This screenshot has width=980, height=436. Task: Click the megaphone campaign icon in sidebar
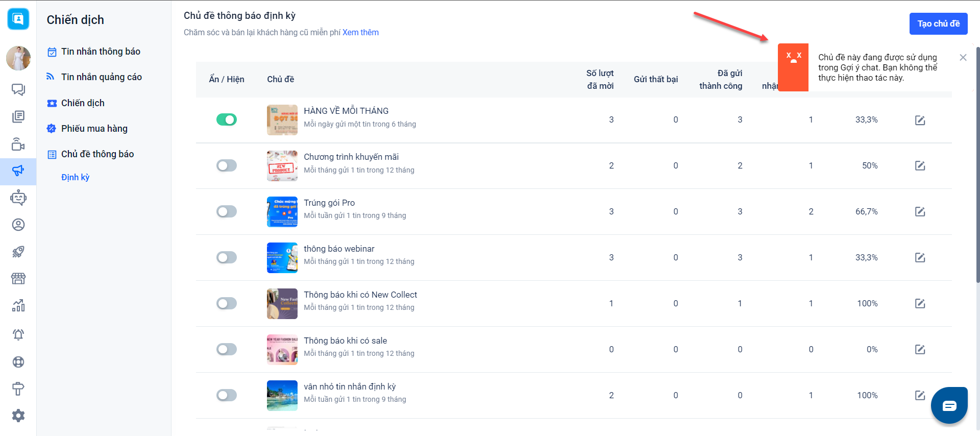(x=18, y=171)
